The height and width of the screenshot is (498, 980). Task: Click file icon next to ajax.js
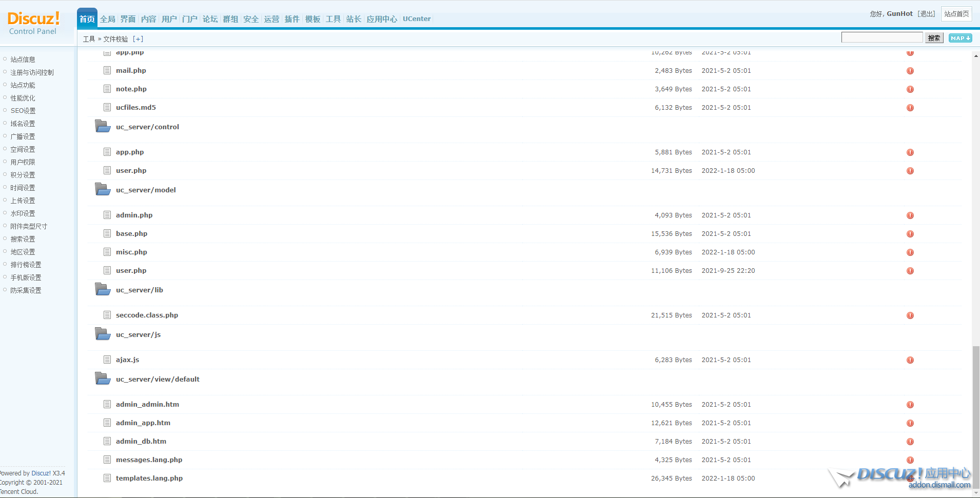107,360
